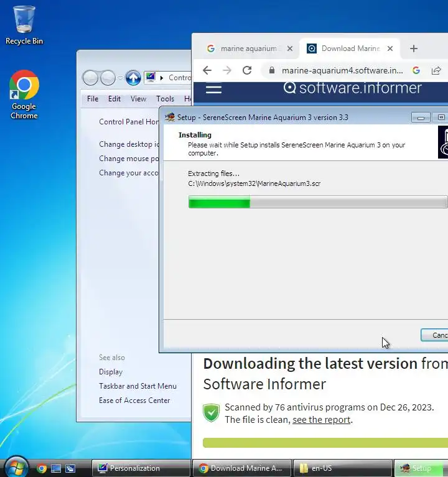Open Taskbar and Start Menu link

click(x=138, y=386)
